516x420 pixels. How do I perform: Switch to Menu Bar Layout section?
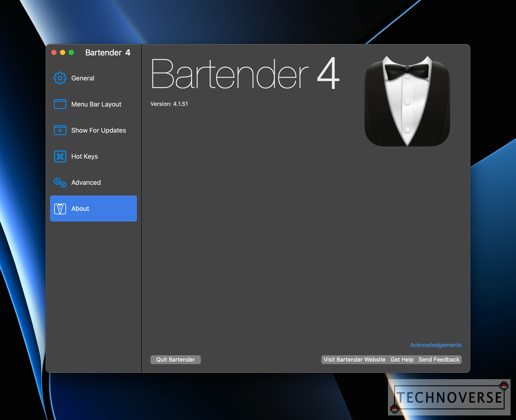coord(93,104)
